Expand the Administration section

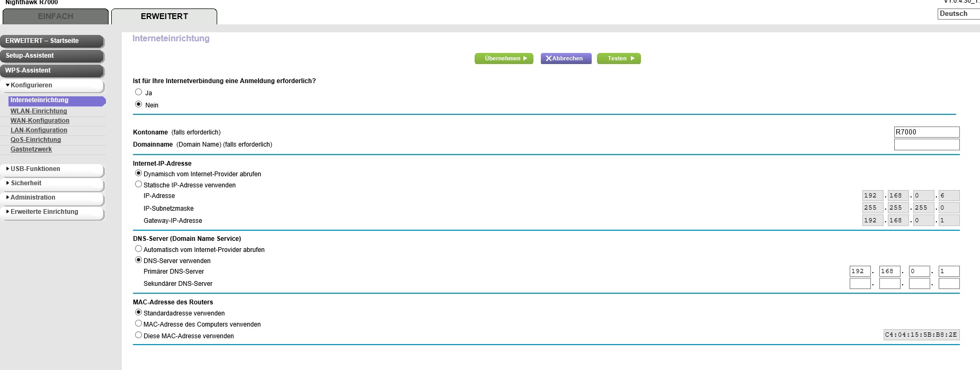coord(52,198)
